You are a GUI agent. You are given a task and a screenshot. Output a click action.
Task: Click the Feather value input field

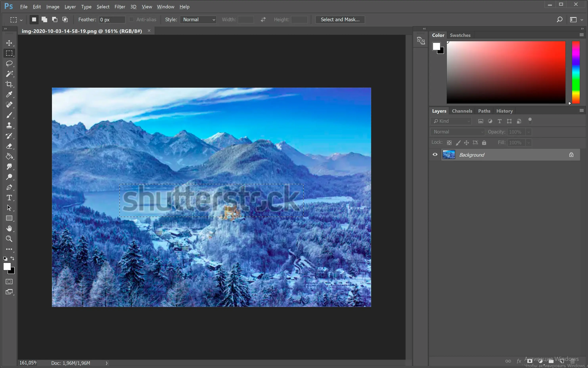[x=109, y=19]
